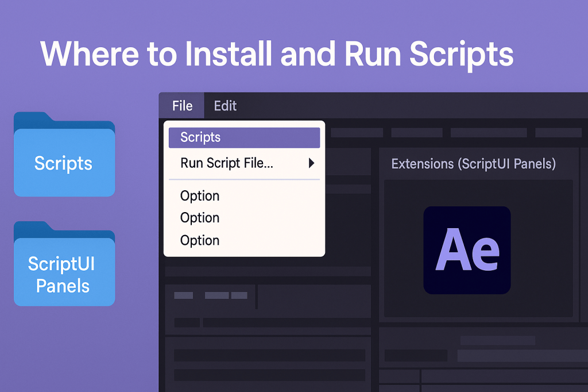Expand the Run Script File submenu arrow
The height and width of the screenshot is (392, 588).
pos(311,163)
